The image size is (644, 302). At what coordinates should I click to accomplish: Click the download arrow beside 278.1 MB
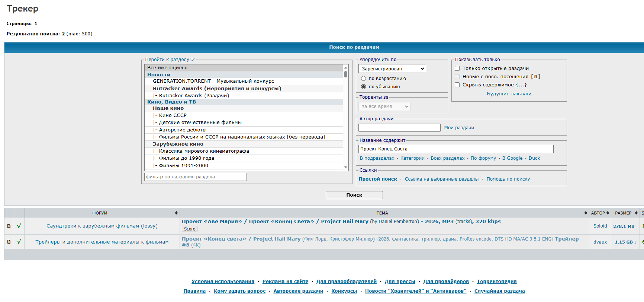(637, 226)
